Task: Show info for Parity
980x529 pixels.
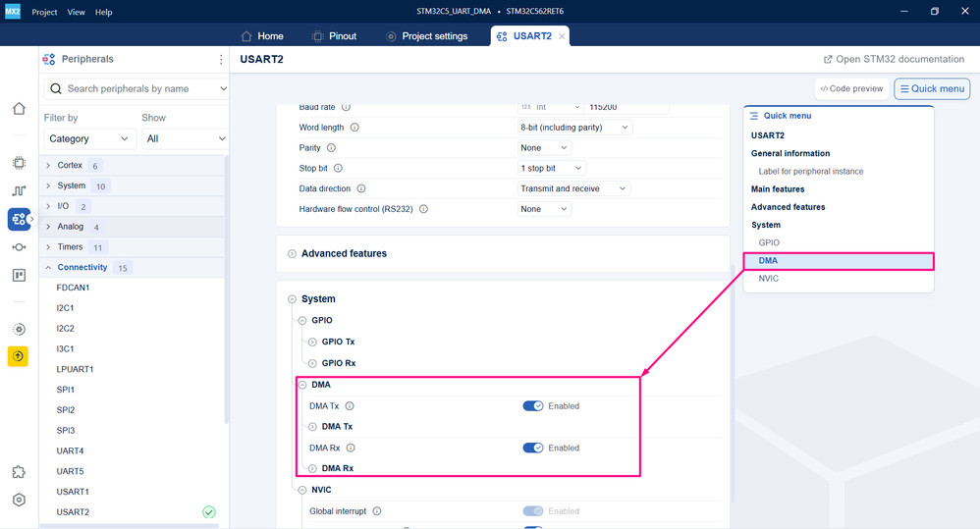Action: (x=331, y=148)
